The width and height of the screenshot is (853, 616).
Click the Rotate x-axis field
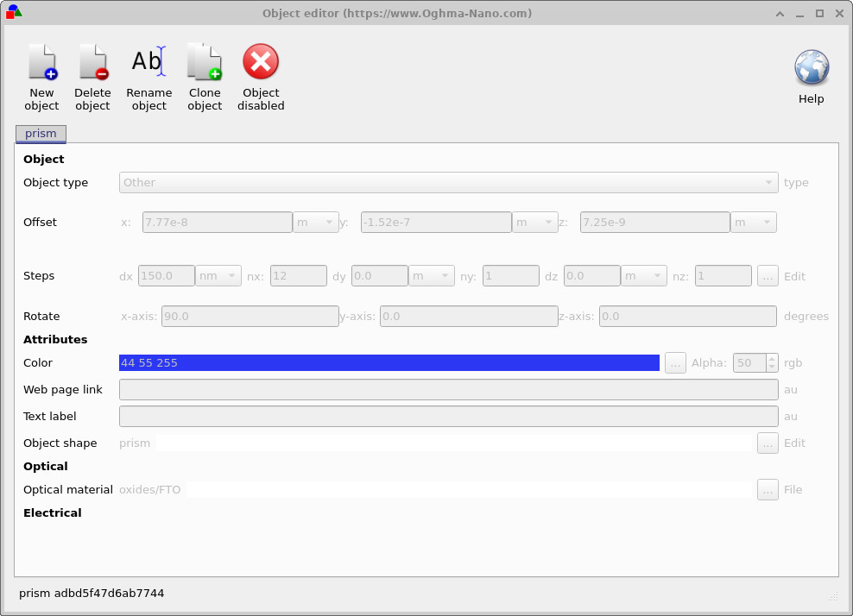point(250,317)
